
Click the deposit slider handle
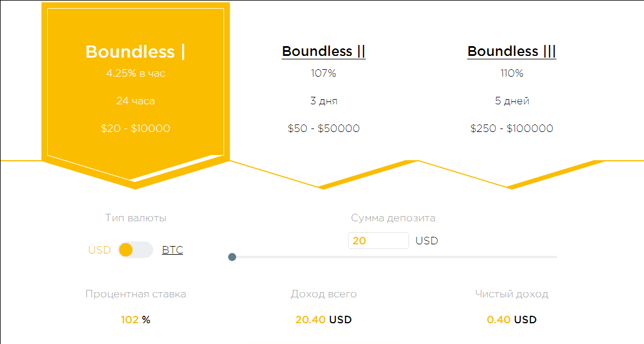click(x=232, y=257)
